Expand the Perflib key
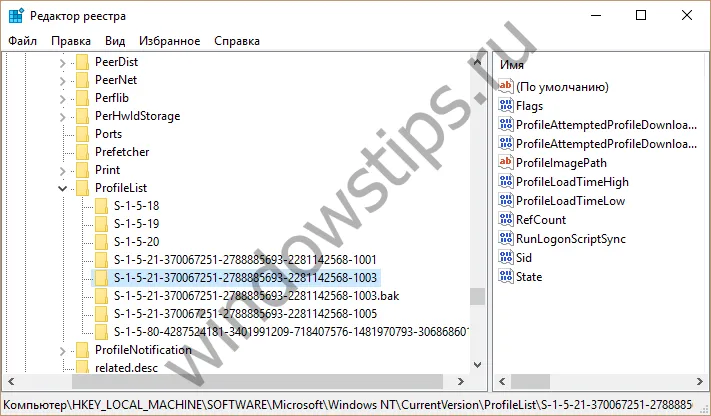Image resolution: width=711 pixels, height=416 pixels. pyautogui.click(x=63, y=98)
